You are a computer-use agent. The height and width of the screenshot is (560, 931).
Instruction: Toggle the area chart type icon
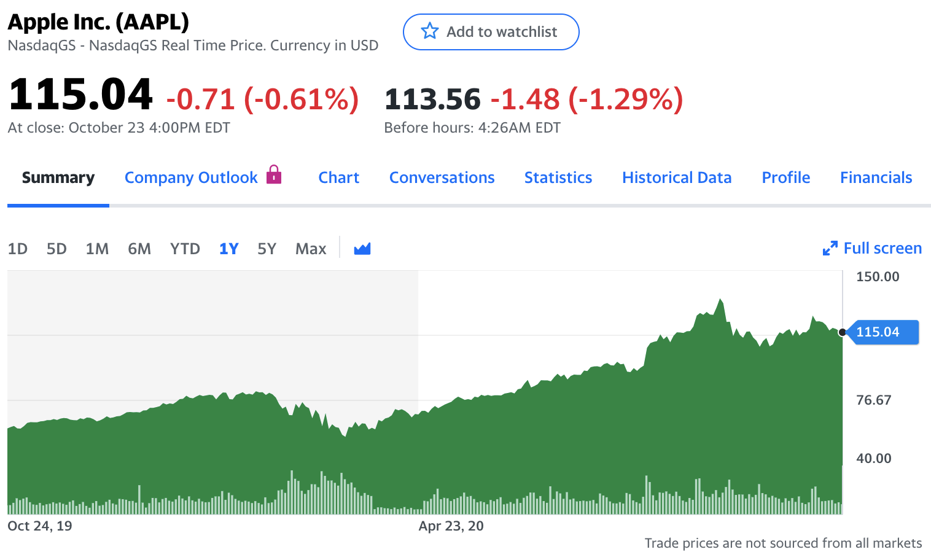[x=362, y=249]
